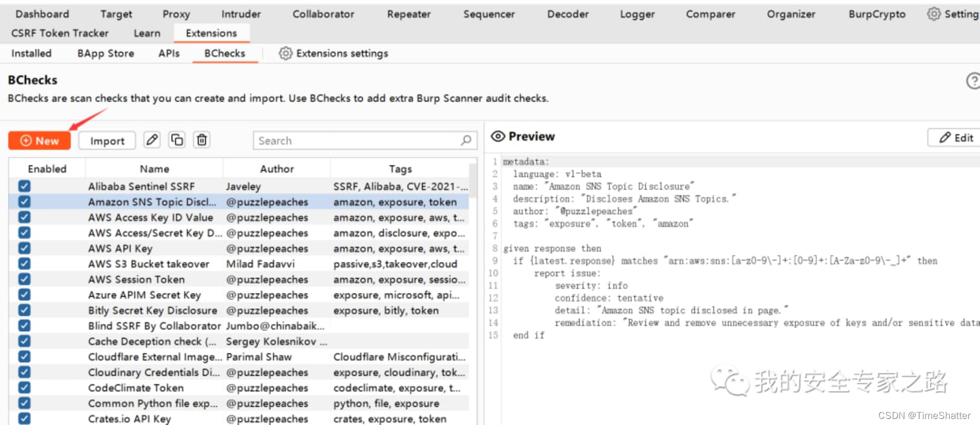The width and height of the screenshot is (980, 425).
Task: Select the 'Crates.io API Key' row name
Action: click(129, 418)
